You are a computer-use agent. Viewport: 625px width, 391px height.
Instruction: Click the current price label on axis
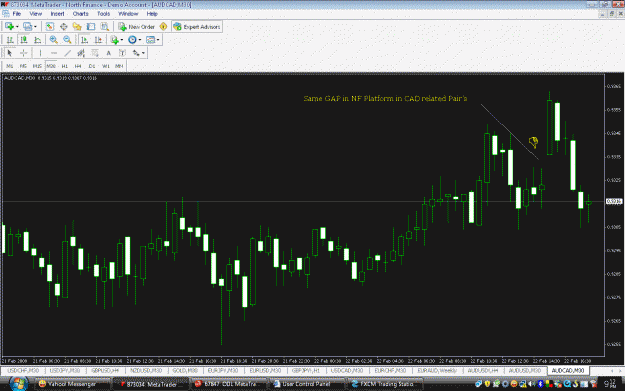pyautogui.click(x=614, y=201)
